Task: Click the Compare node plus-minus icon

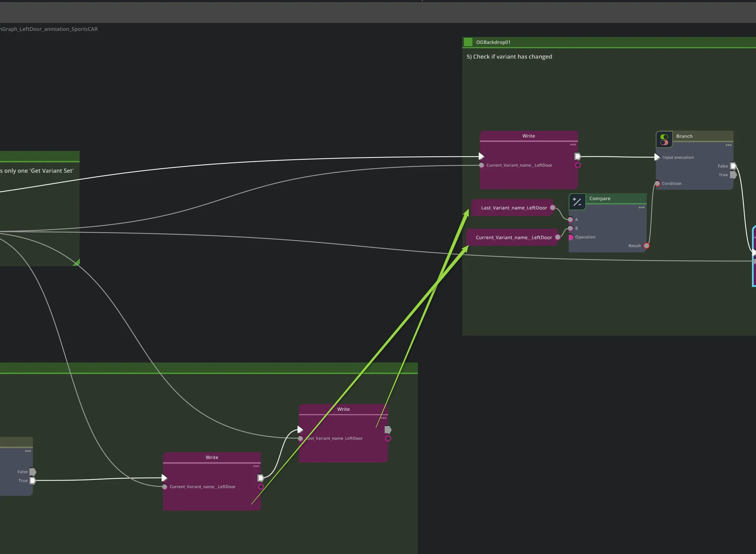Action: point(577,202)
